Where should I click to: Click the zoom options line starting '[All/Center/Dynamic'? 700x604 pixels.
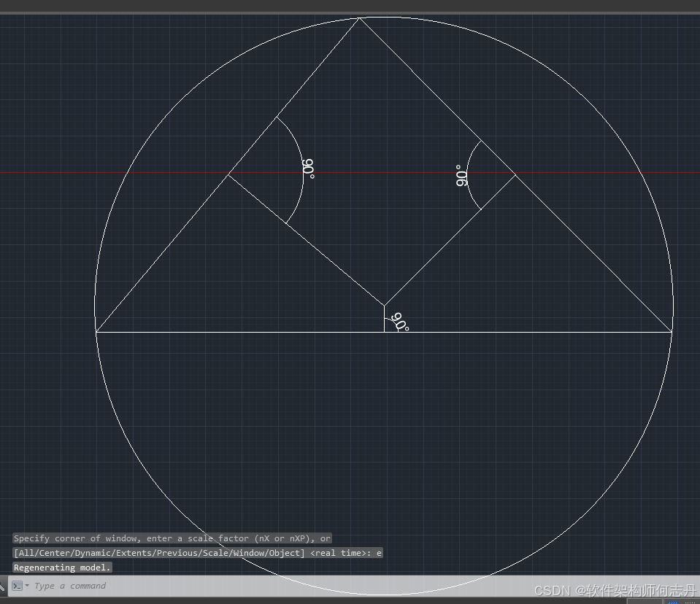[197, 553]
